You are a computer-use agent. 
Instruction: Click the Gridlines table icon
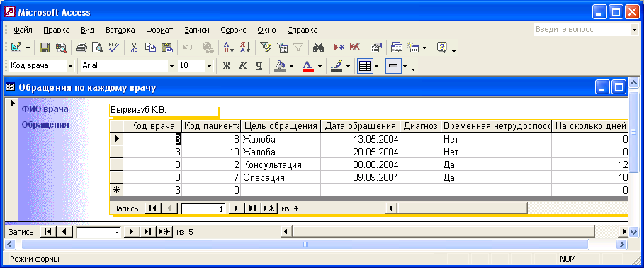[x=364, y=65]
